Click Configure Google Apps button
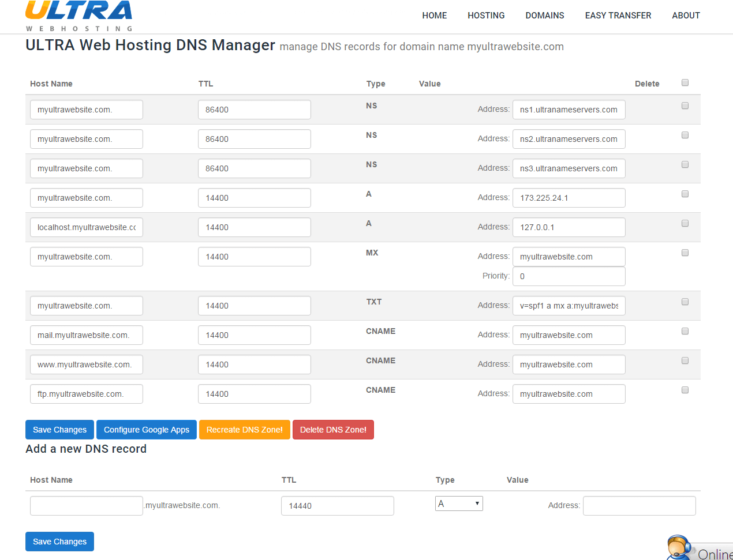This screenshot has height=560, width=733. (x=147, y=430)
